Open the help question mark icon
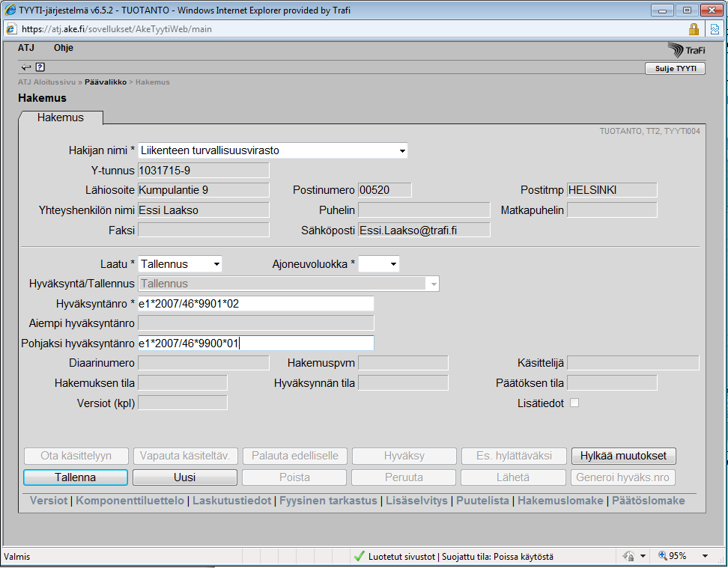The image size is (728, 568). pyautogui.click(x=40, y=67)
